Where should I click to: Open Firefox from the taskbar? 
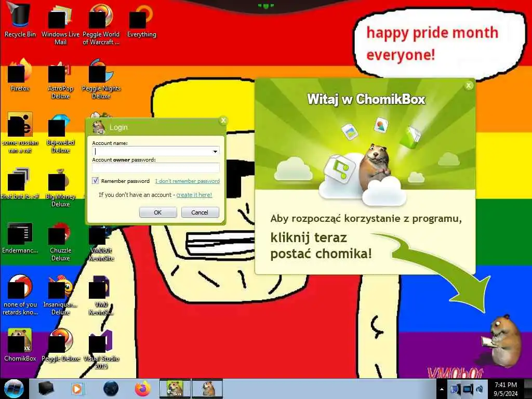click(x=143, y=389)
